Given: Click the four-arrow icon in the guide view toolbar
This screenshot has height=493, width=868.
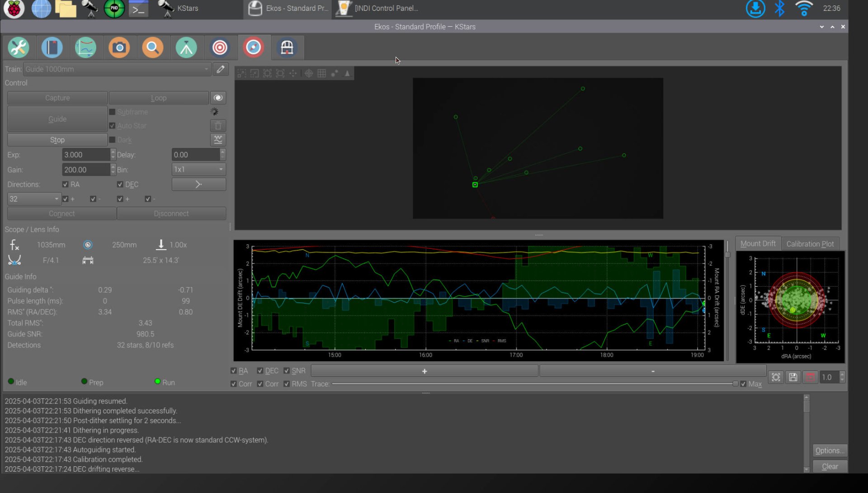Looking at the screenshot, I should [x=293, y=73].
